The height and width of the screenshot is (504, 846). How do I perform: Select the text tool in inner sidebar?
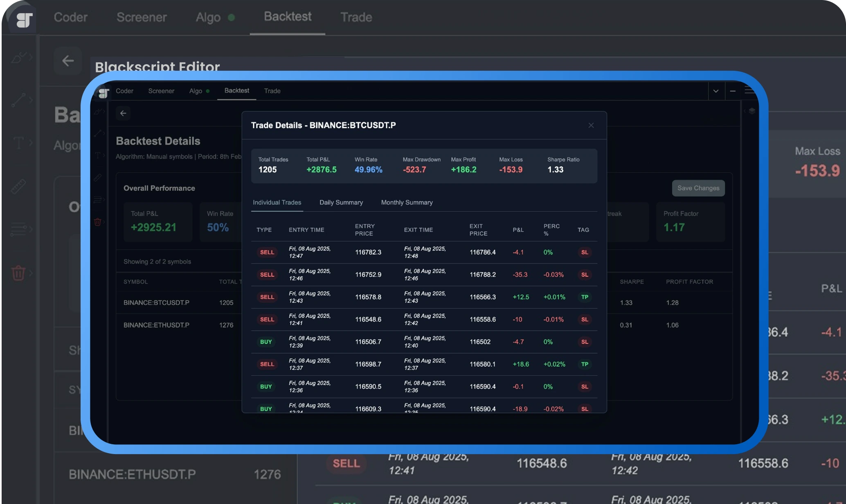(97, 155)
